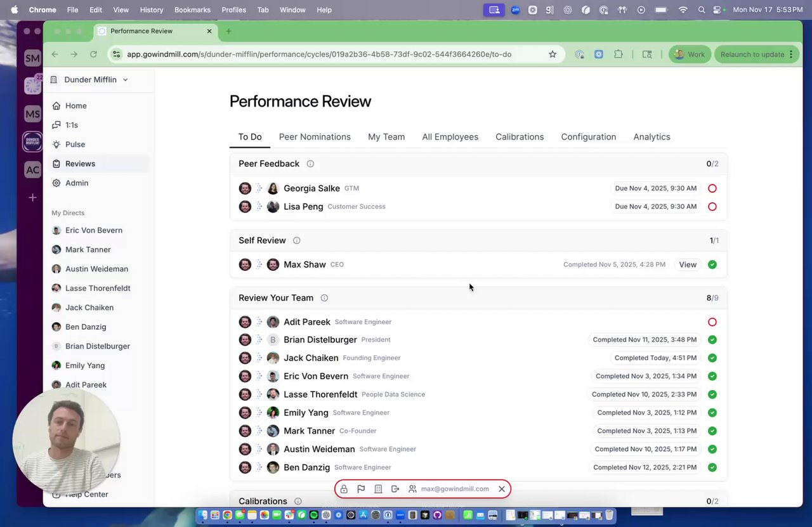Close the impersonation toolbar with X
Viewport: 812px width, 527px height.
(x=502, y=489)
